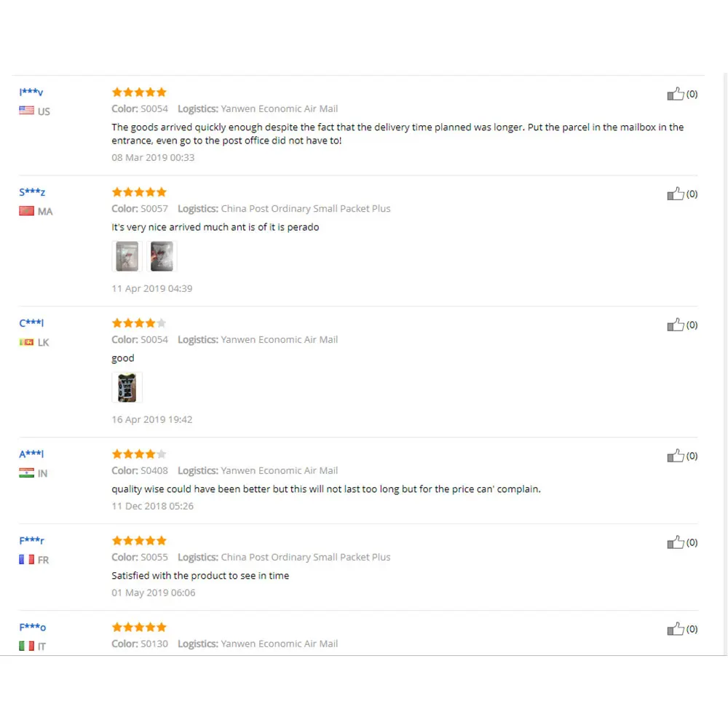Click reviewer name F***o
Viewport: 728px width, 728px height.
click(x=32, y=628)
